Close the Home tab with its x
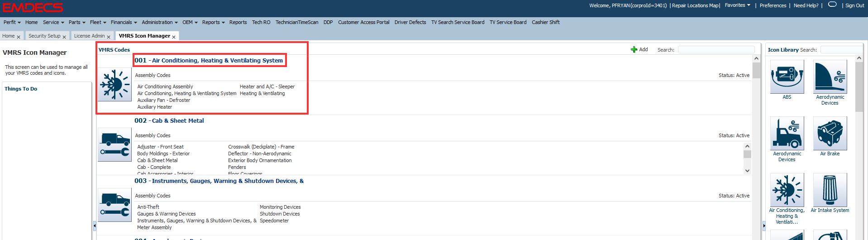Viewport: 868px width, 240px height. pyautogui.click(x=19, y=37)
